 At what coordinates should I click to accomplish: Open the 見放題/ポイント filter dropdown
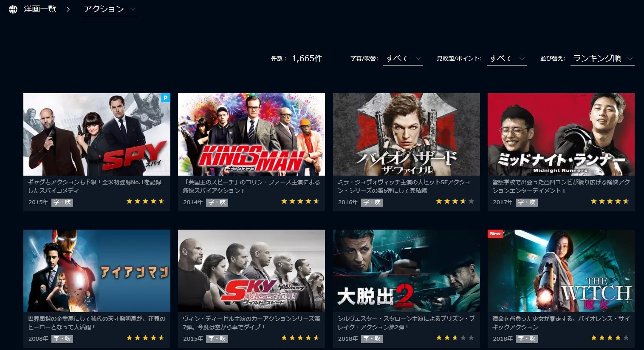[507, 59]
